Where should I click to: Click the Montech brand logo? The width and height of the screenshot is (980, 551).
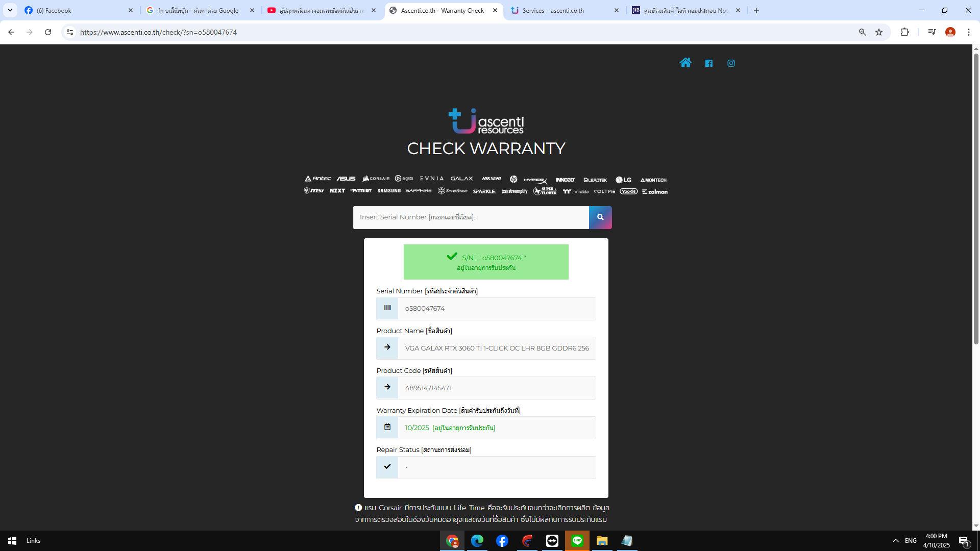[653, 180]
